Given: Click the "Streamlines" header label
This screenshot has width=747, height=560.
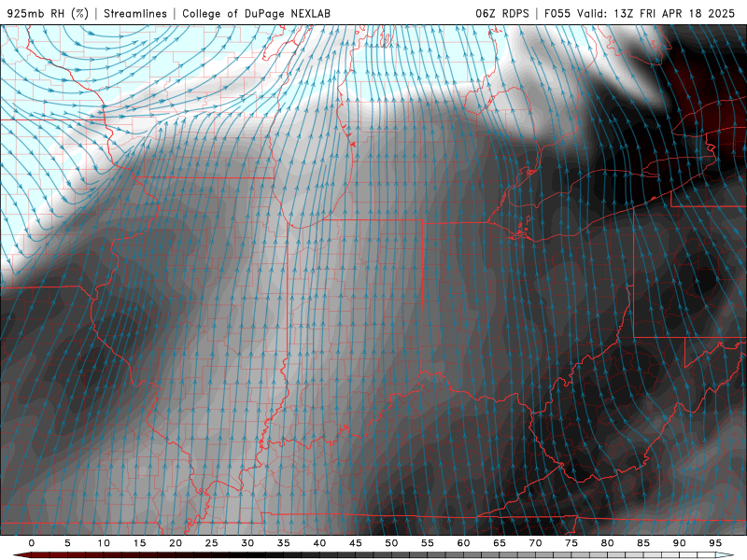Looking at the screenshot, I should [x=135, y=13].
